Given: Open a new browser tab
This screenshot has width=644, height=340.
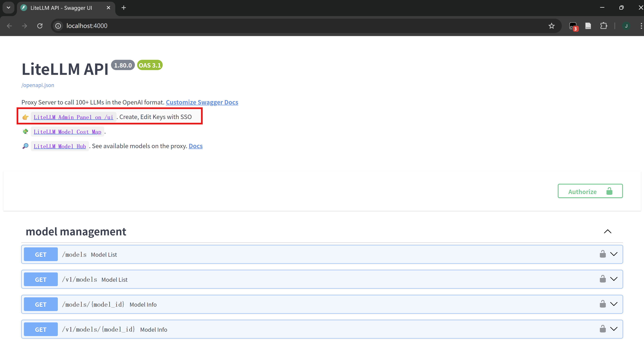Looking at the screenshot, I should [124, 8].
